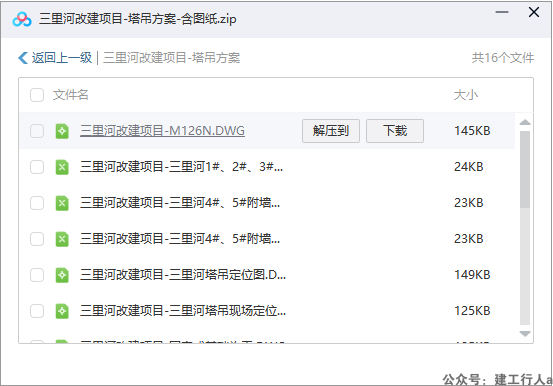This screenshot has height=386, width=553.
Task: Select breadcrumb 三里河改建项目-塔吊方案
Action: pos(171,58)
